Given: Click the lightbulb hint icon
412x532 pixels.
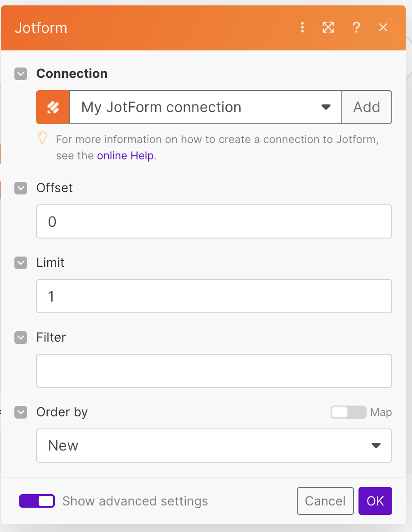Looking at the screenshot, I should (42, 138).
